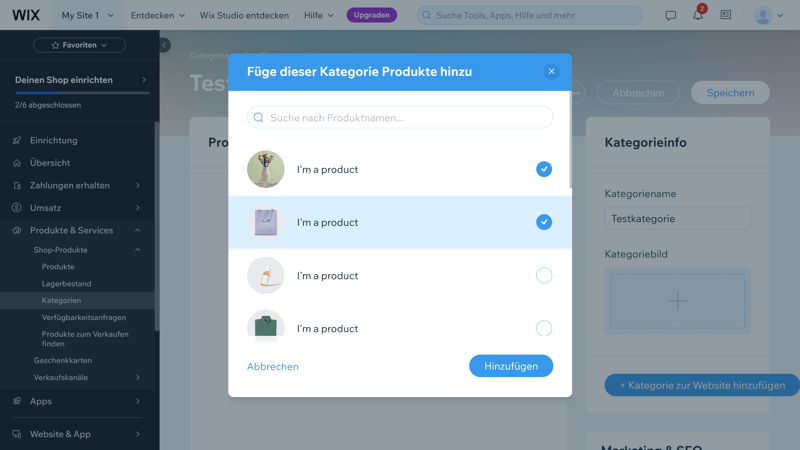
Task: Open the My Site 1 dropdown
Action: pyautogui.click(x=88, y=16)
